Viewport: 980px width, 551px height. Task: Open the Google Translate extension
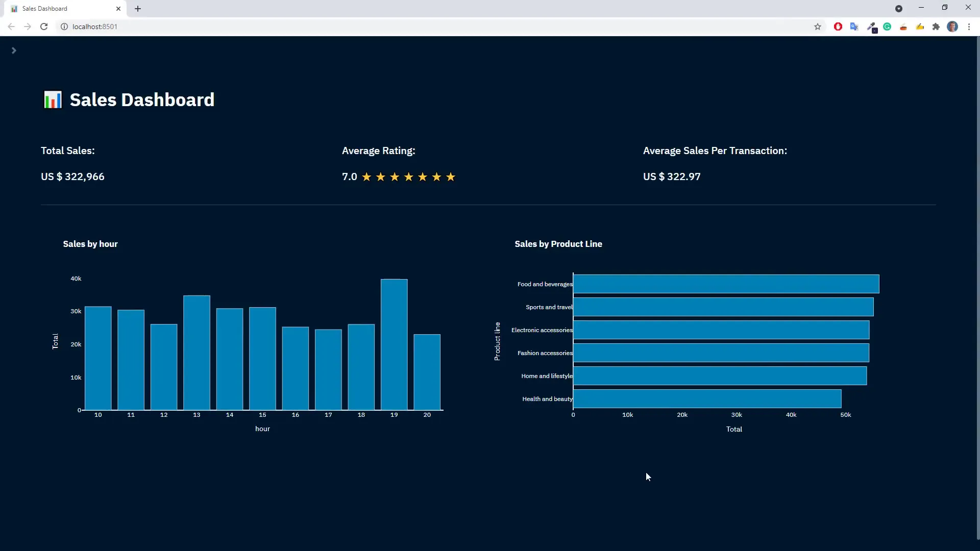pos(854,27)
